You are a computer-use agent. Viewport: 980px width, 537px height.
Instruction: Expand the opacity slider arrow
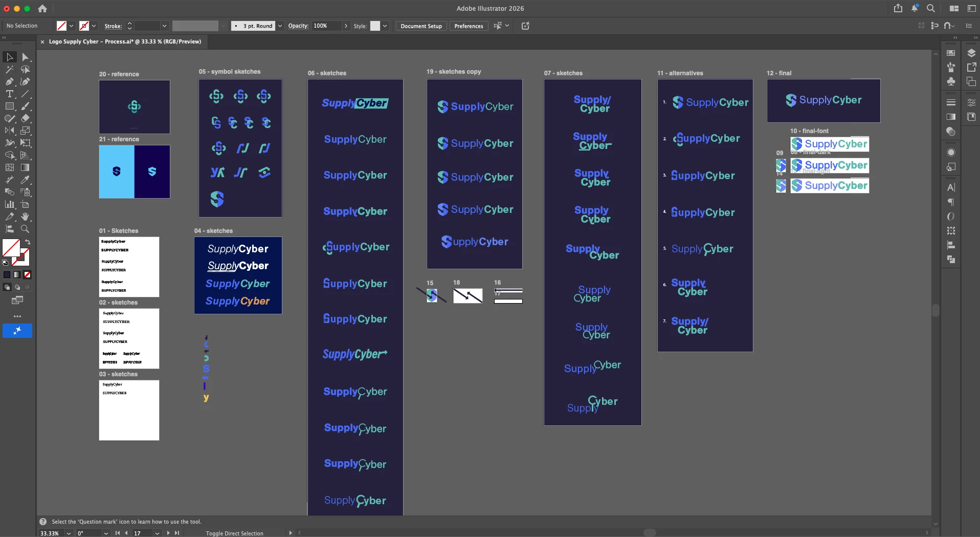[346, 26]
